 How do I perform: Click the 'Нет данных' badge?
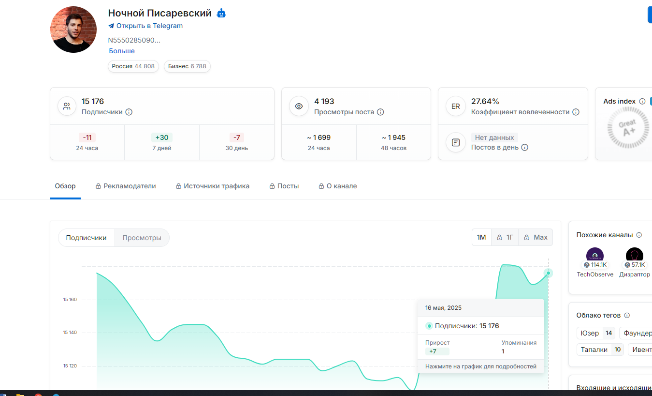point(494,137)
